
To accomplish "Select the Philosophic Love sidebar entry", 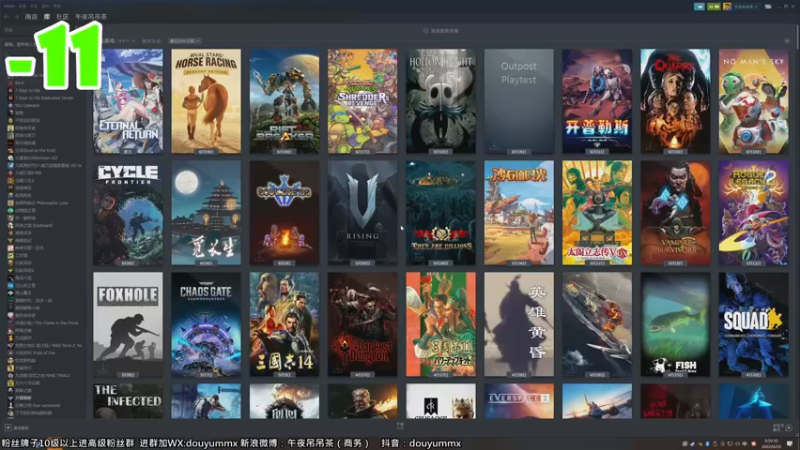I will click(x=43, y=203).
